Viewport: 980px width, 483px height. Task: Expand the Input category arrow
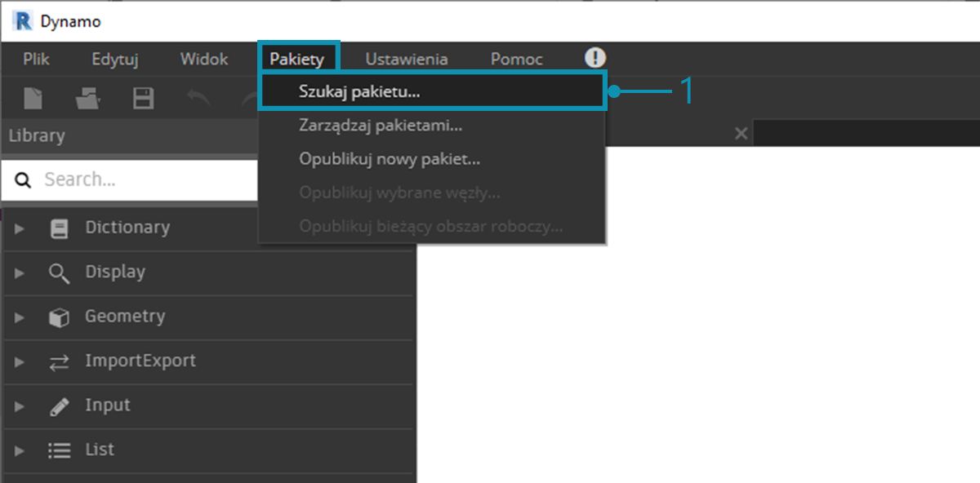pyautogui.click(x=20, y=406)
